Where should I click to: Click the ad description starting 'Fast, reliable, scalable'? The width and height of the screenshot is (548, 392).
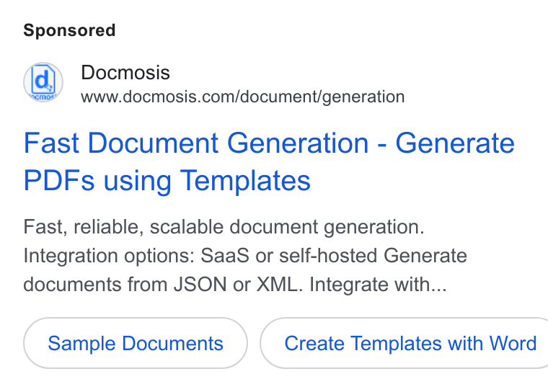(x=245, y=255)
